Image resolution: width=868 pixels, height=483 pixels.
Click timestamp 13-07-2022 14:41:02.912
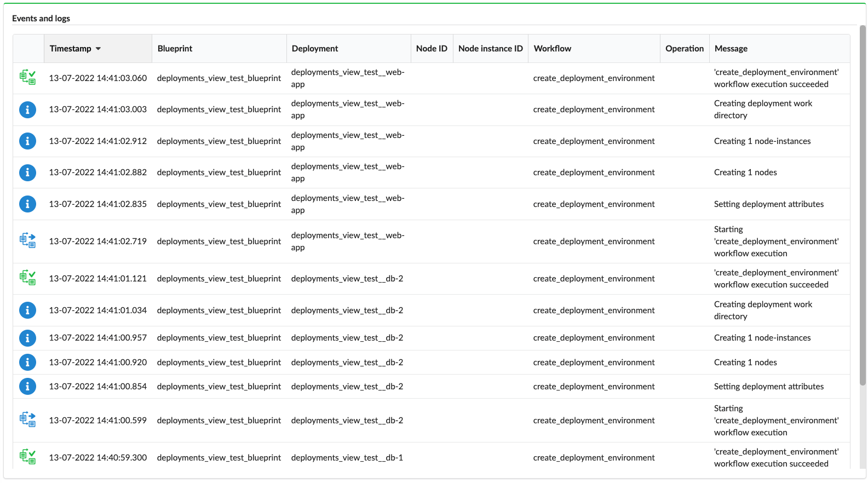tap(98, 141)
